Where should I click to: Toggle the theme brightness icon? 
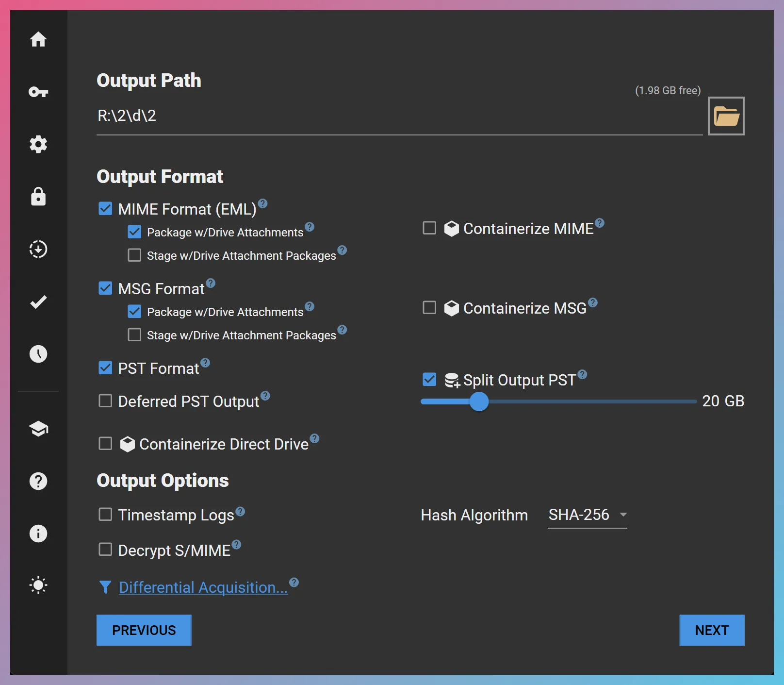(x=38, y=585)
